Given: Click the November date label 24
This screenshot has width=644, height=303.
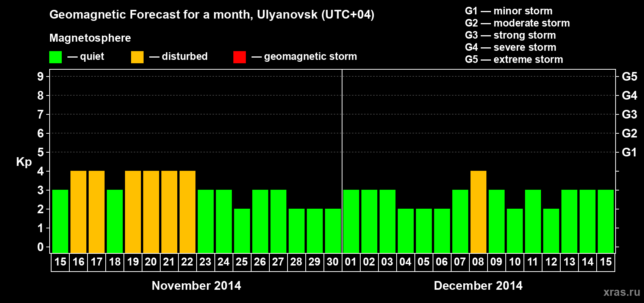Looking at the screenshot, I should point(224,262).
